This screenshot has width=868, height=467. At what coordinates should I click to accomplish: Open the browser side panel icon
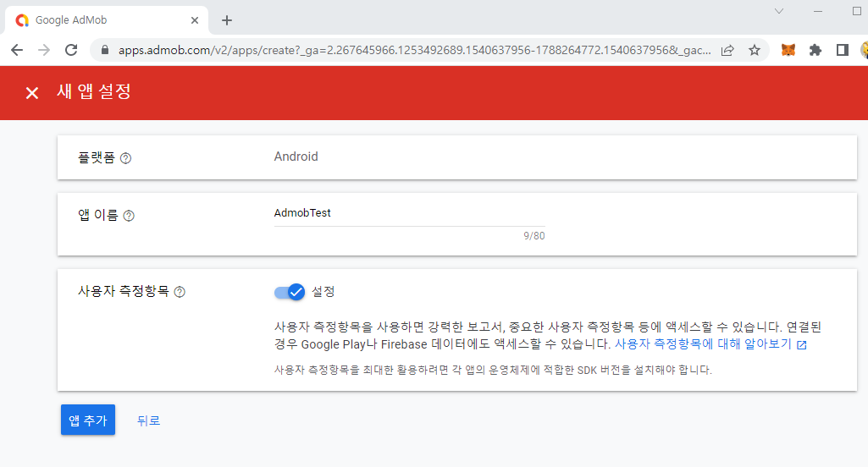coord(842,51)
